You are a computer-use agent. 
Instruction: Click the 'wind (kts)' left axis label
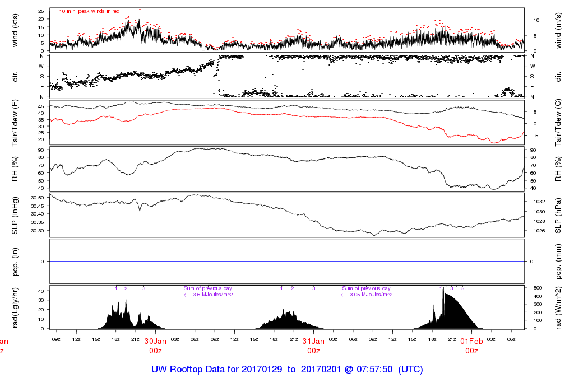coord(15,30)
